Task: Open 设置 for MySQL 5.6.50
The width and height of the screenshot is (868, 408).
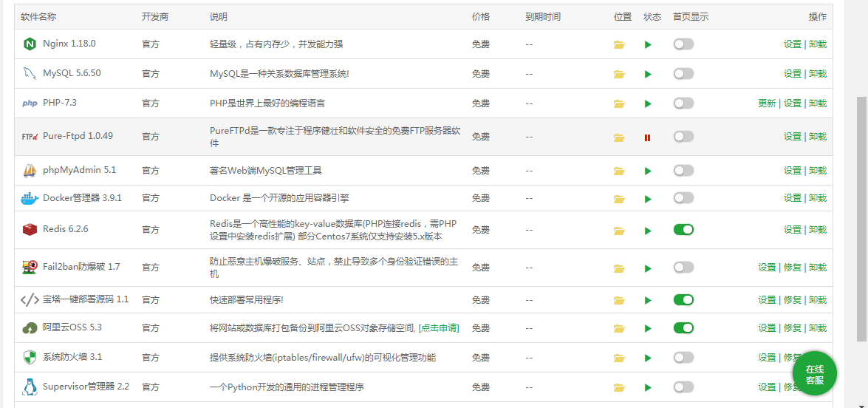Action: [792, 74]
